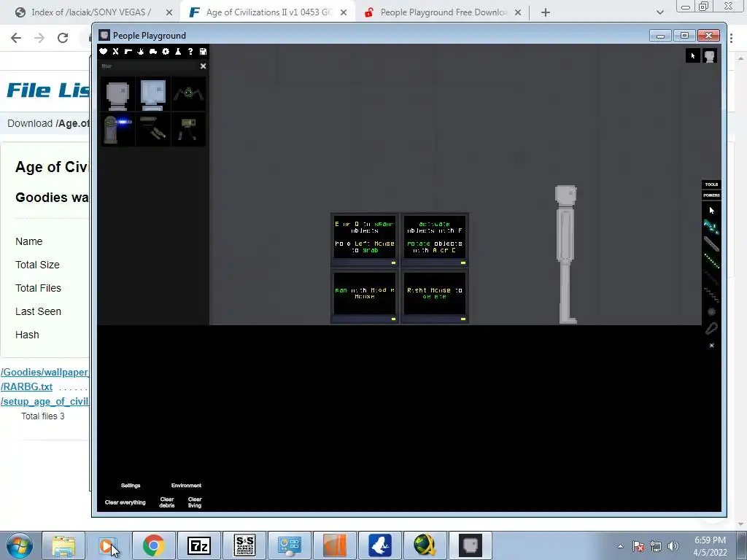
Task: Click the question mark misc category
Action: click(190, 52)
